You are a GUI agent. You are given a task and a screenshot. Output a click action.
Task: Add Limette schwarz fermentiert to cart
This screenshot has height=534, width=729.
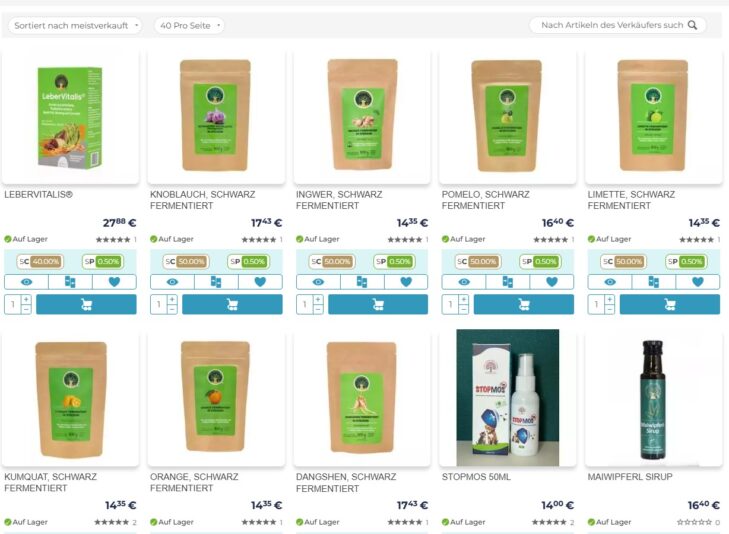tap(669, 304)
